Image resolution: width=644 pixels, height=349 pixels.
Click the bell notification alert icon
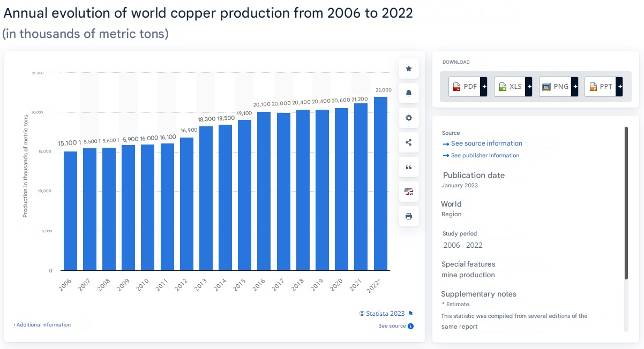(x=409, y=93)
